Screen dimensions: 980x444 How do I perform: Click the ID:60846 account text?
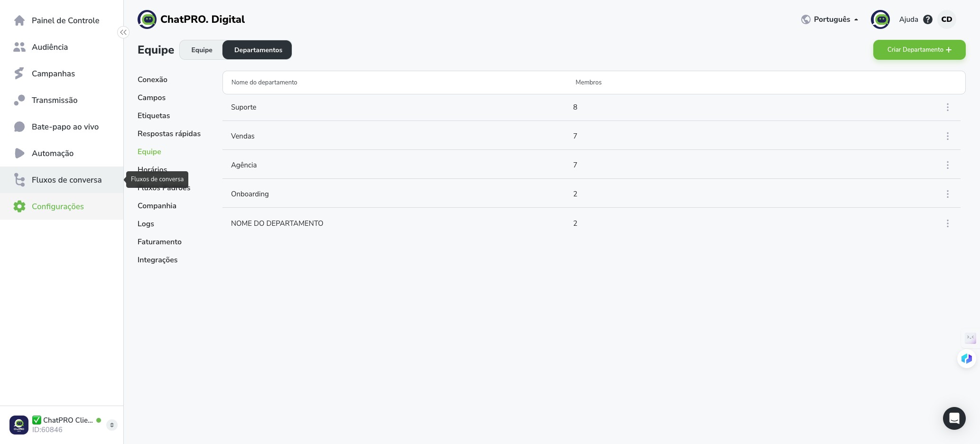pyautogui.click(x=47, y=430)
